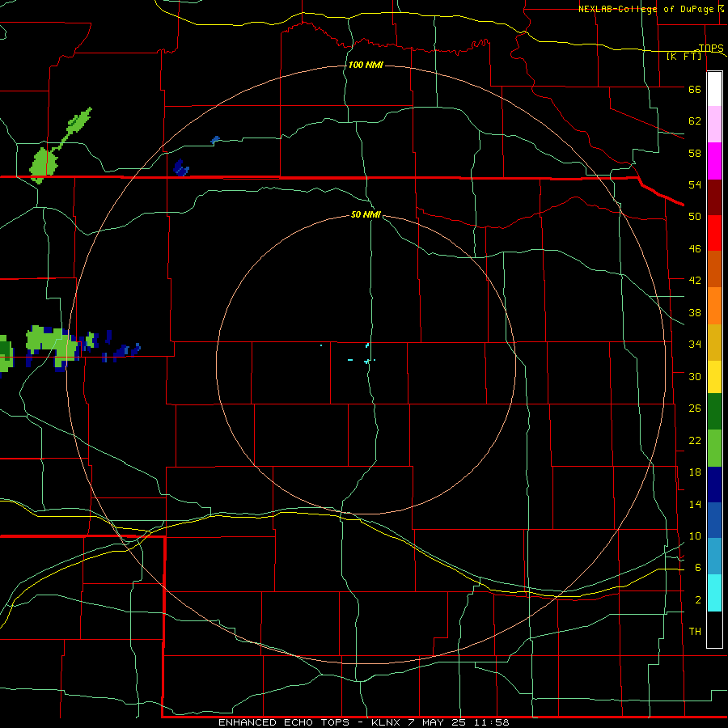728x728 pixels.
Task: Select the dark red (maroon) legend band
Action: [714, 197]
